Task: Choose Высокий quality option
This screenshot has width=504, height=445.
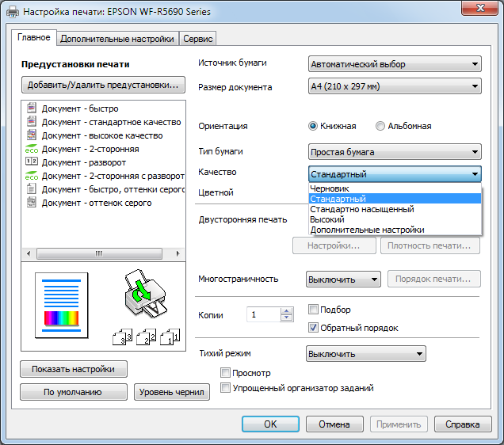Action: [x=395, y=219]
